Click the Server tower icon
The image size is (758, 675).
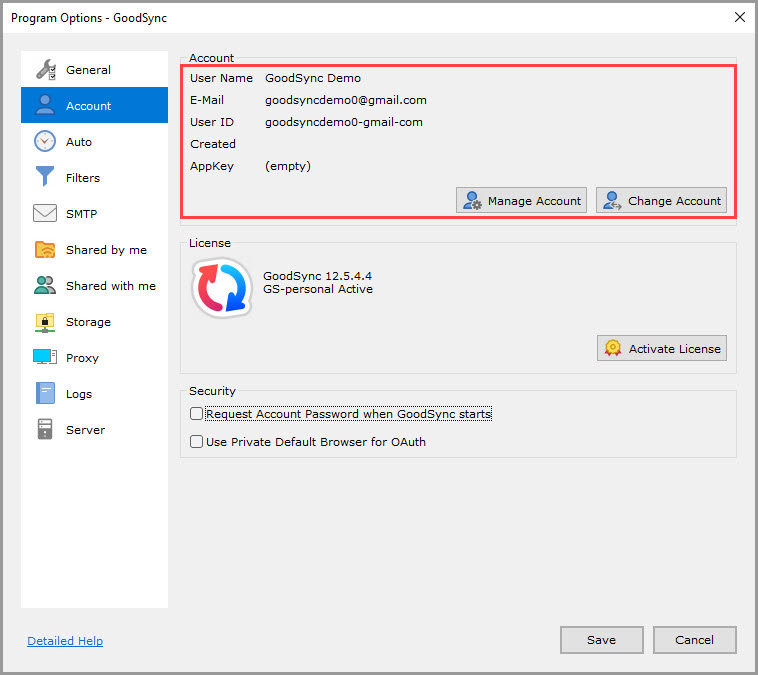(45, 429)
